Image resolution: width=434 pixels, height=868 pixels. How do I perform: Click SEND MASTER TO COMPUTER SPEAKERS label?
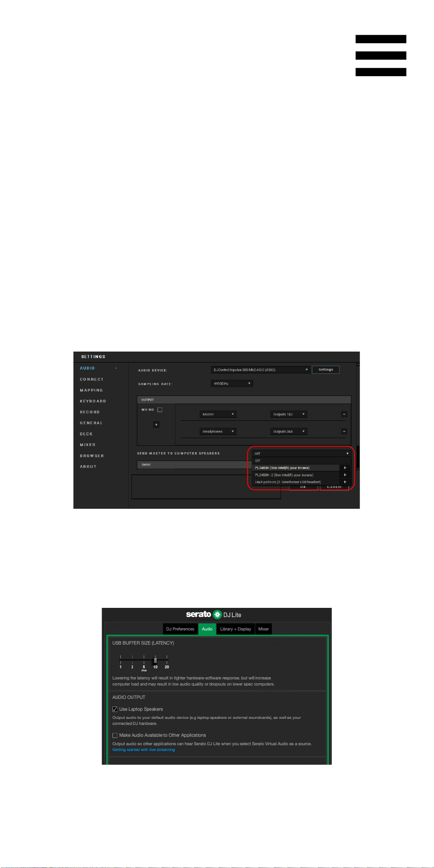179,454
